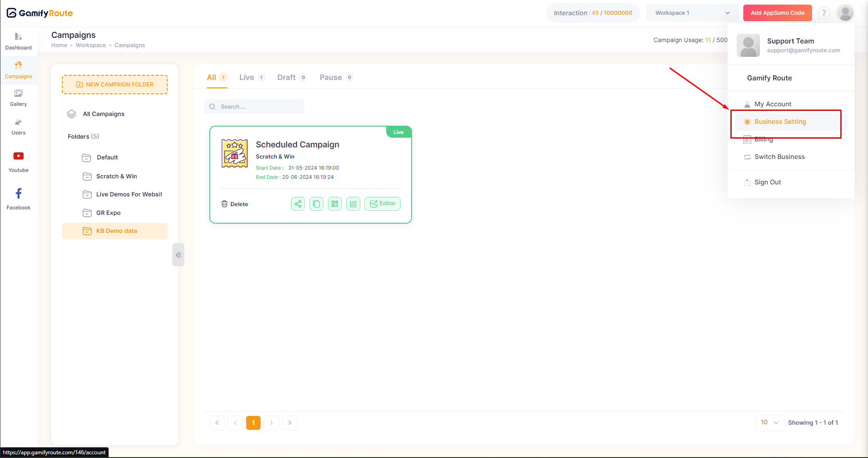Open the QR code icon for campaign

[x=335, y=204]
